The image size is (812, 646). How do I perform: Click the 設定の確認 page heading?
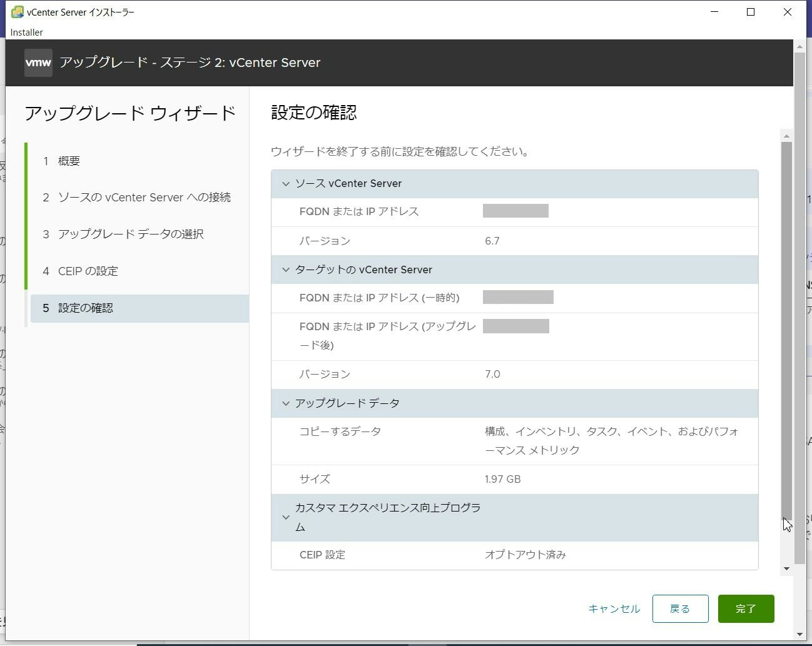[313, 113]
